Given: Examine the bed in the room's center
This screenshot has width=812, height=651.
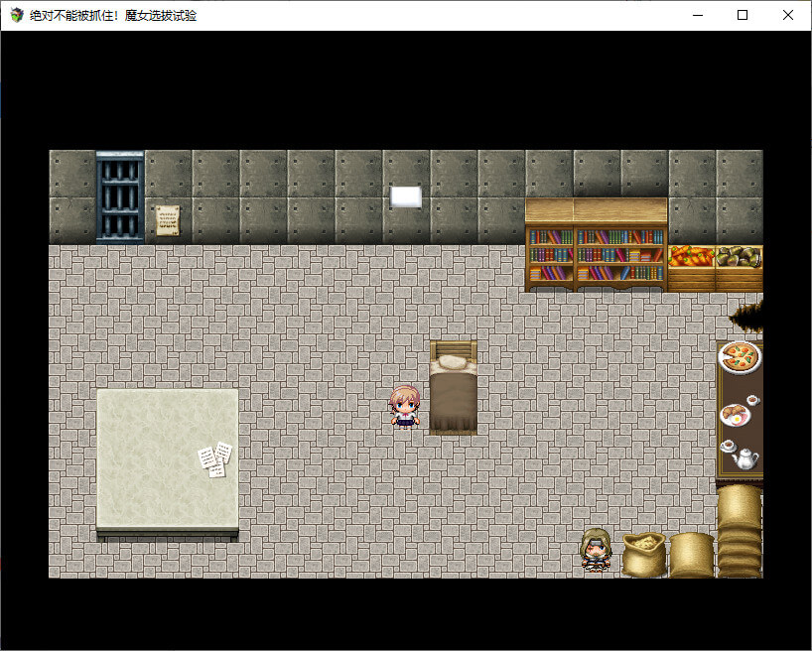Looking at the screenshot, I should pos(453,388).
